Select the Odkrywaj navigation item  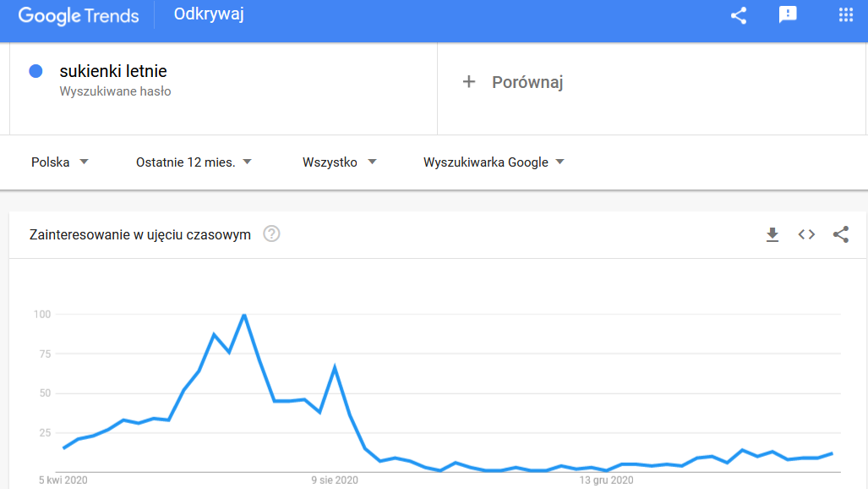tap(208, 14)
